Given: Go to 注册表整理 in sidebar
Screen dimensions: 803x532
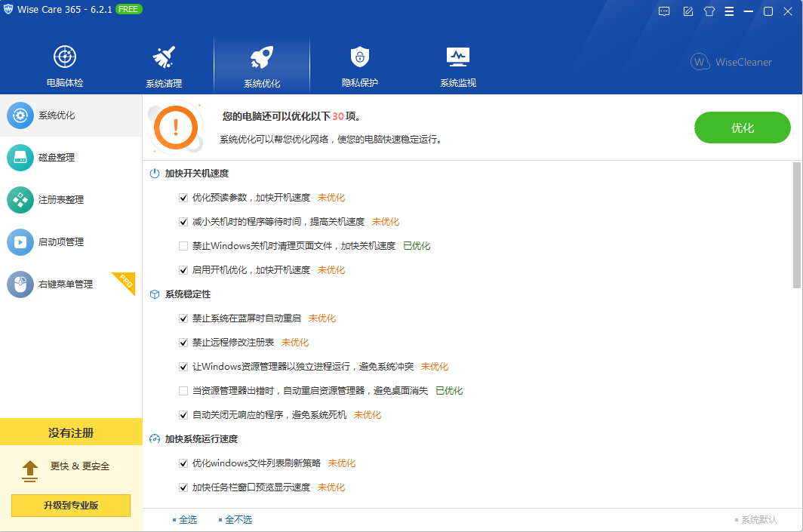Looking at the screenshot, I should [60, 200].
